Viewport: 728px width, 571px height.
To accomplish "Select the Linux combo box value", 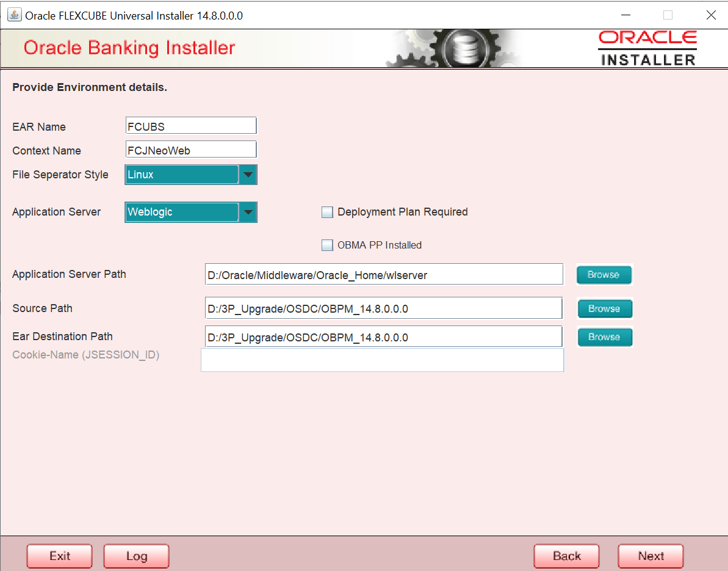I will (182, 175).
